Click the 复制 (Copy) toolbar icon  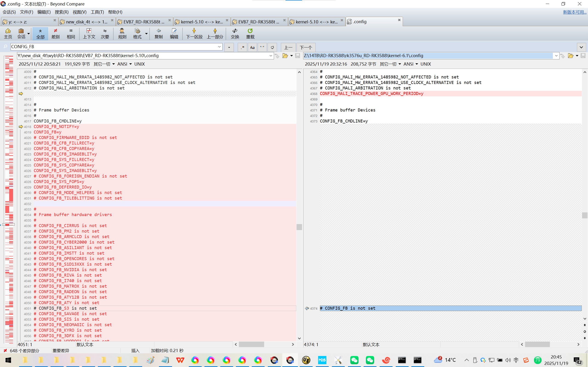click(158, 33)
